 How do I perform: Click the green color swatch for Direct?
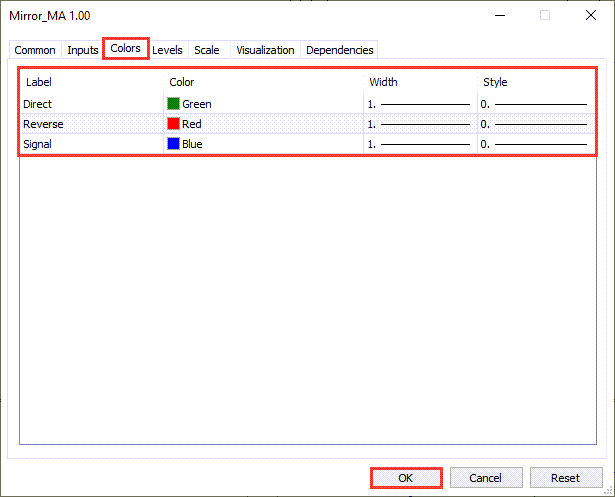click(x=173, y=103)
